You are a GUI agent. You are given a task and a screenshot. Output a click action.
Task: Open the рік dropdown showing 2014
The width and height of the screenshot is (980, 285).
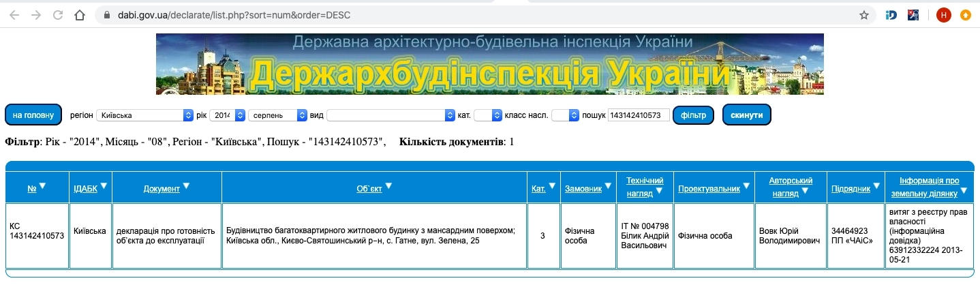pos(227,116)
